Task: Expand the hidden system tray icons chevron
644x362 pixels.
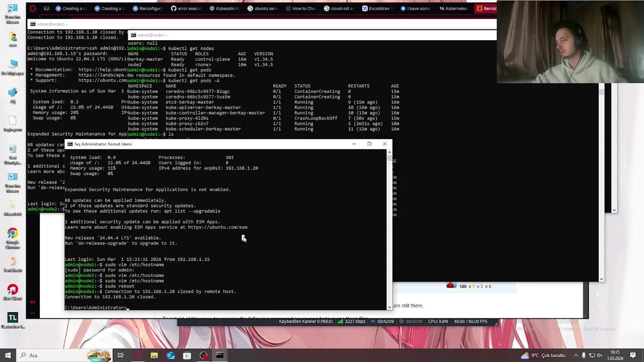Action: pos(576,355)
